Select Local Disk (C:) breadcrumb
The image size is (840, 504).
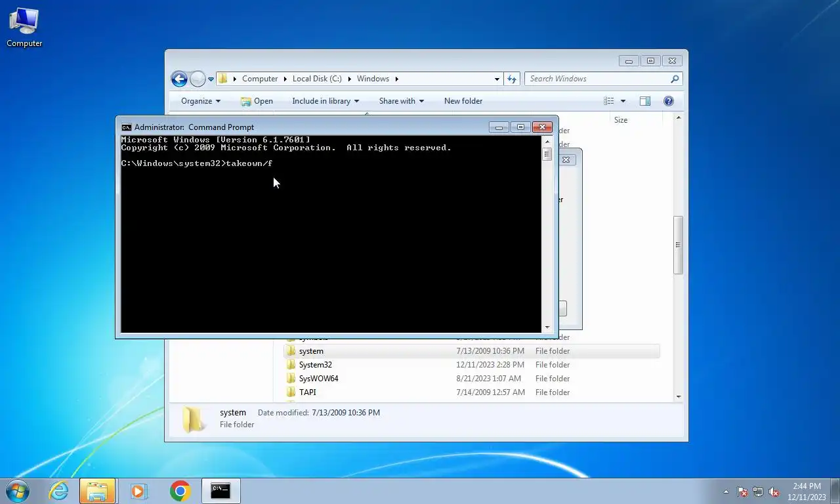tap(317, 79)
